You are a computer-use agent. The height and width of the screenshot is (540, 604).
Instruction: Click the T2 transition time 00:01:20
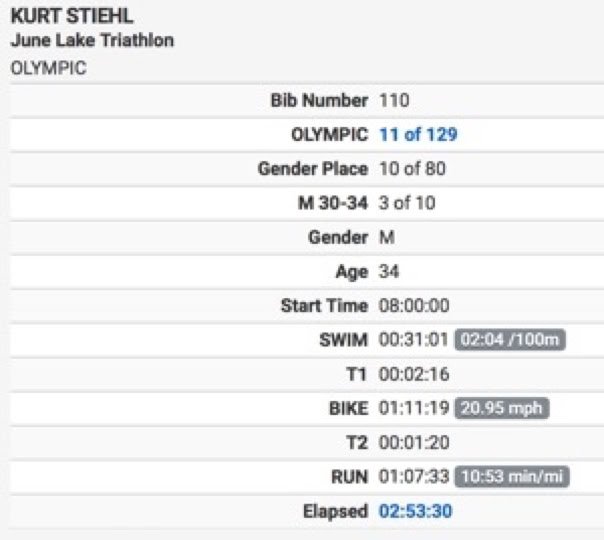pos(414,443)
